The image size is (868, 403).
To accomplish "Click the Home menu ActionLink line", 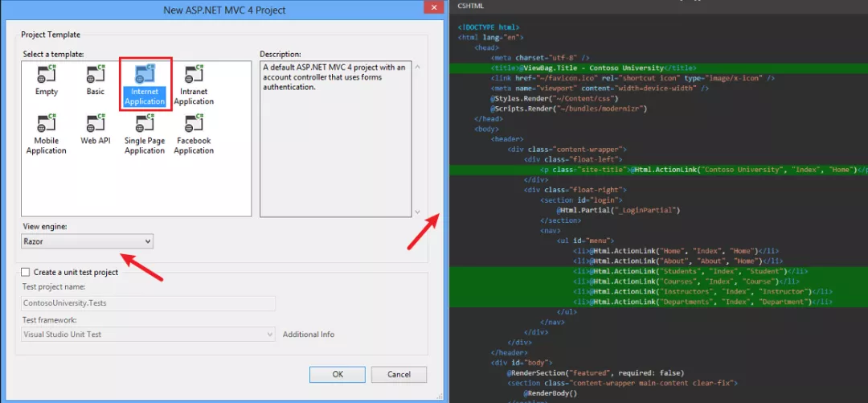I will [x=677, y=251].
